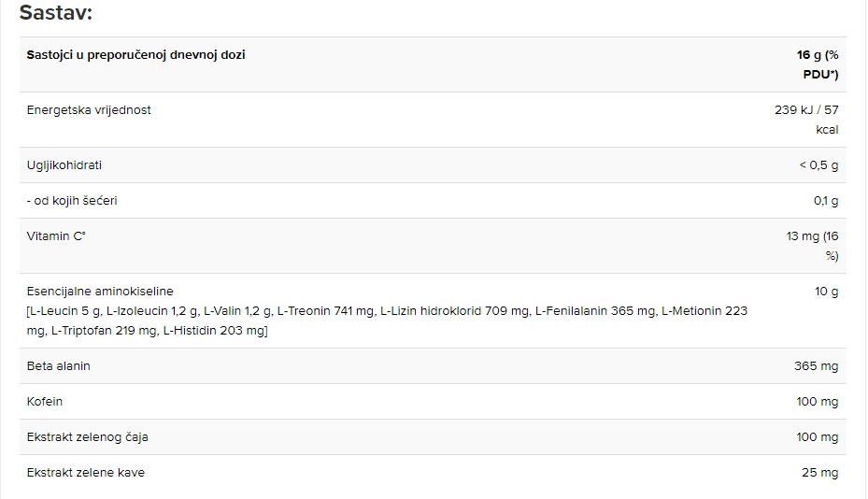The width and height of the screenshot is (868, 499).
Task: Click the 25 mg Ekstrakt zelene kave value
Action: point(819,473)
